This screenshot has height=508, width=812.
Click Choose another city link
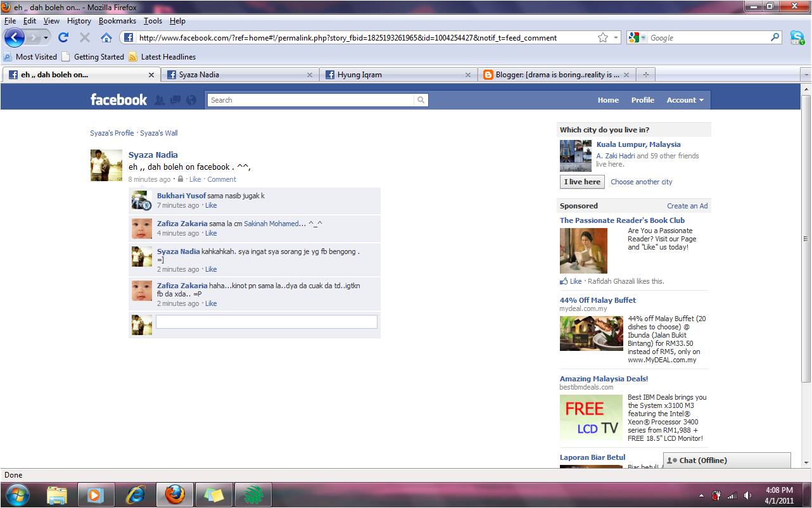642,182
